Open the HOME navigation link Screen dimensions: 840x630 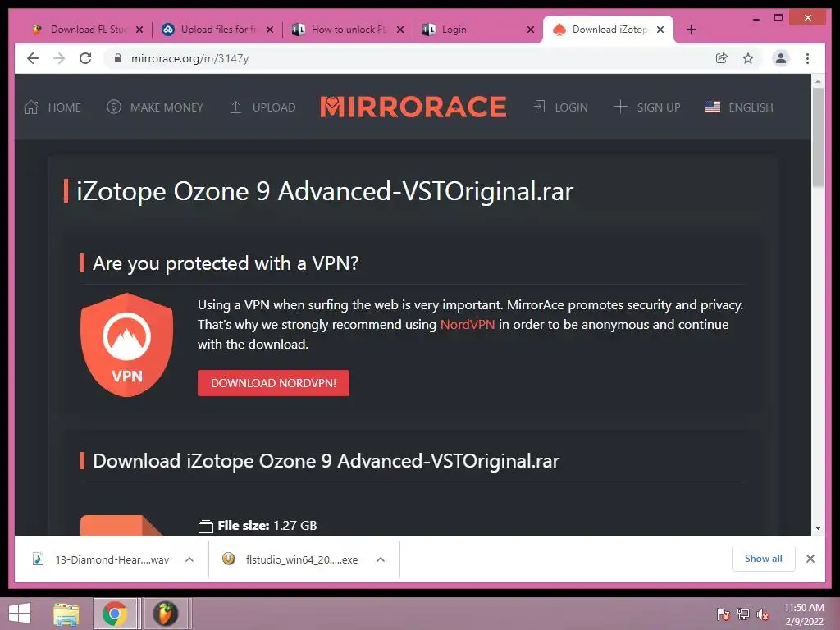pos(64,107)
